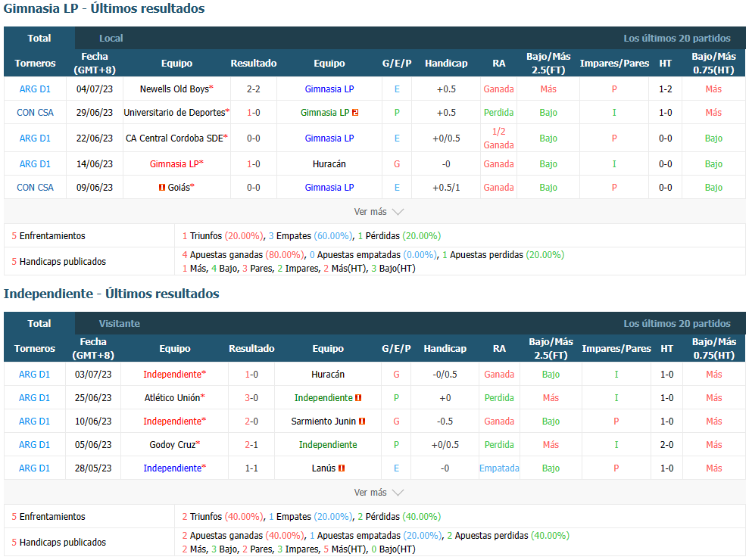Click Perdida cell in Universitario de Deportes row
The height and width of the screenshot is (560, 749).
498,113
